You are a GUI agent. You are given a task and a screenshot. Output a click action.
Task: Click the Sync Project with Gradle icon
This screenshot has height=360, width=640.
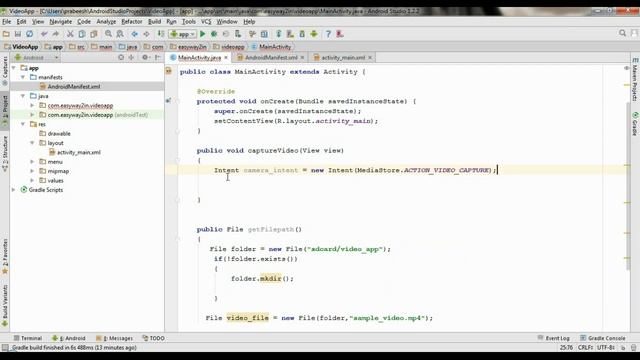279,34
